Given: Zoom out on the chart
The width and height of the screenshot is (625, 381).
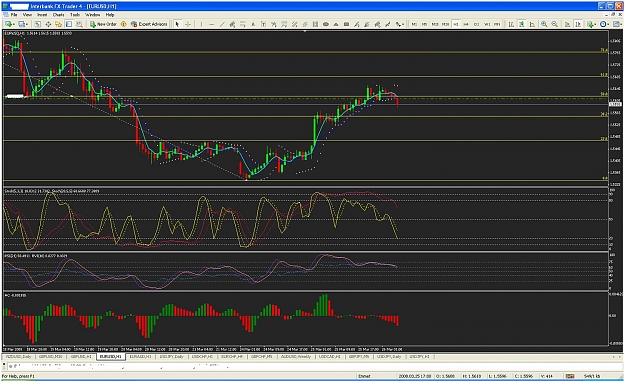Looking at the screenshot, I should click(554, 24).
